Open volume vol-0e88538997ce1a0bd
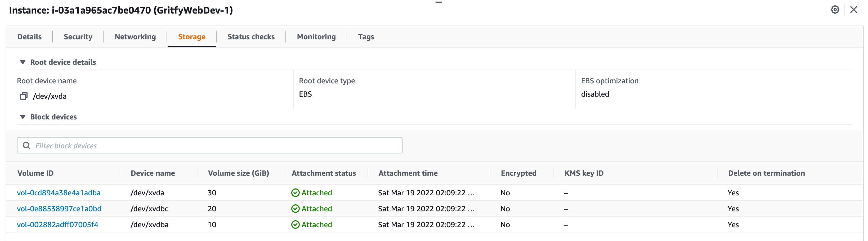Viewport: 868px width, 241px height. (x=59, y=209)
